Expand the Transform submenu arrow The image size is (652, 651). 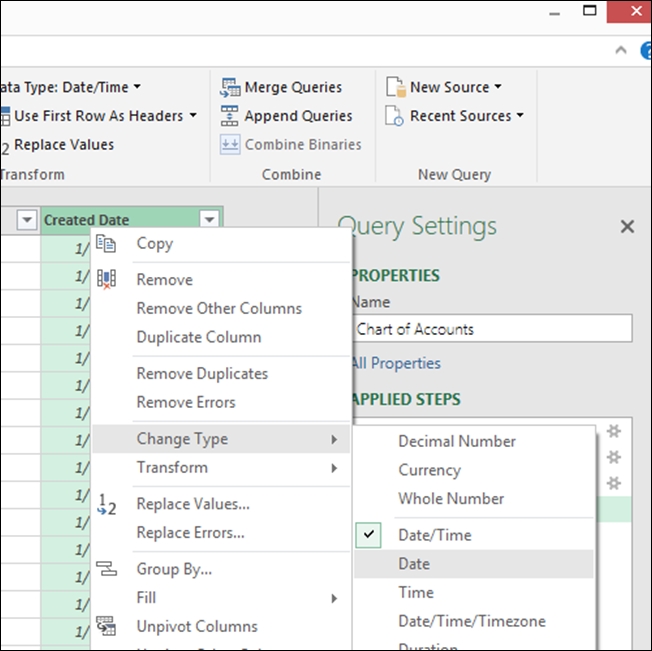click(x=334, y=468)
